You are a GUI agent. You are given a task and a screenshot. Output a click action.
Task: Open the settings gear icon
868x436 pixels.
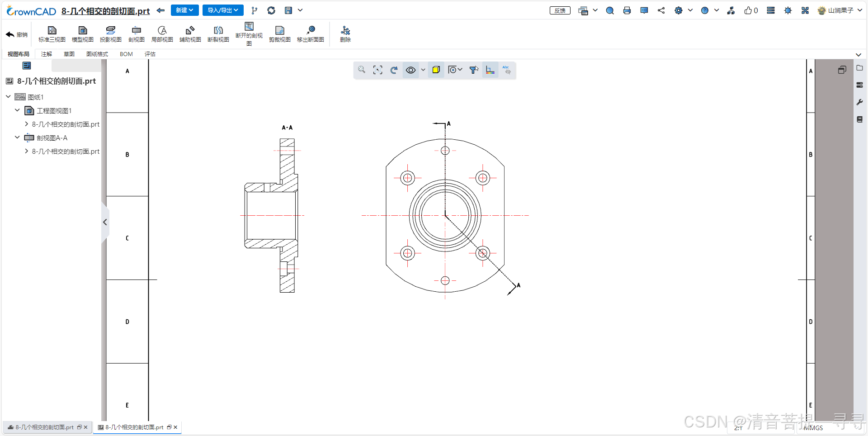[x=679, y=10]
